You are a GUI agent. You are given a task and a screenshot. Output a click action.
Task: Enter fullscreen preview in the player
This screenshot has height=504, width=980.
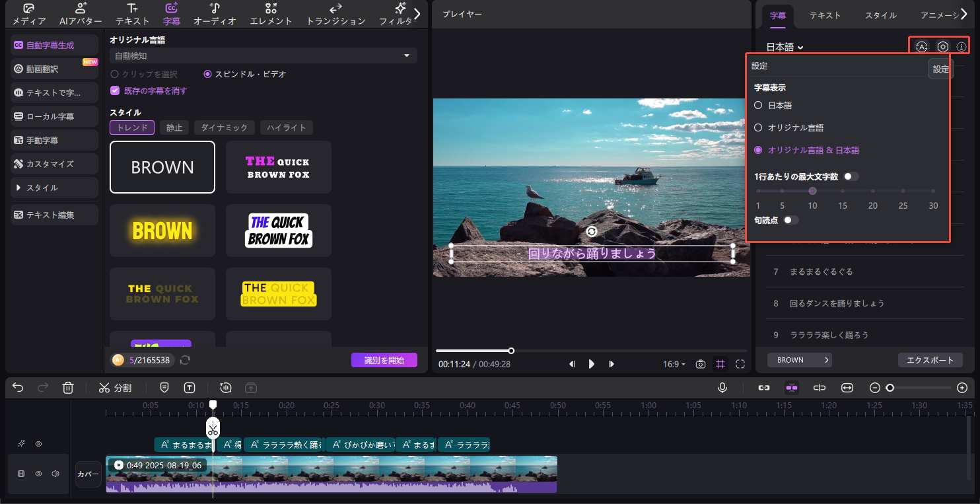(740, 364)
